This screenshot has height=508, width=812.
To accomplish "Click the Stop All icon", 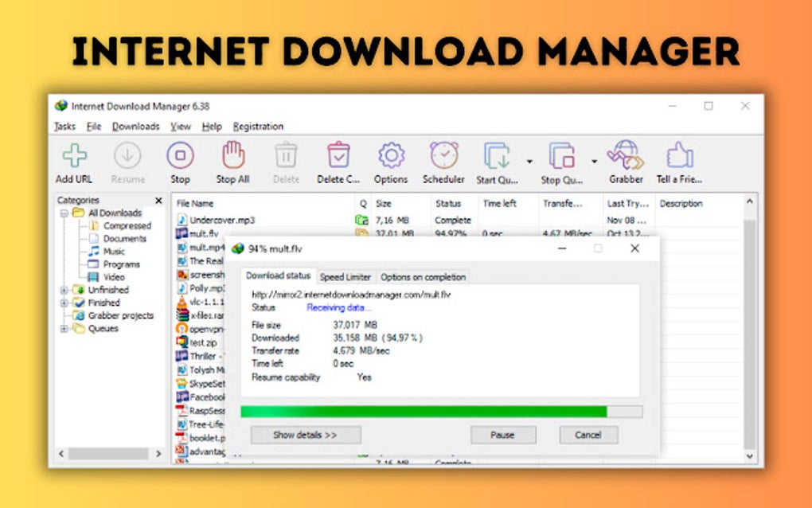I will (x=232, y=158).
